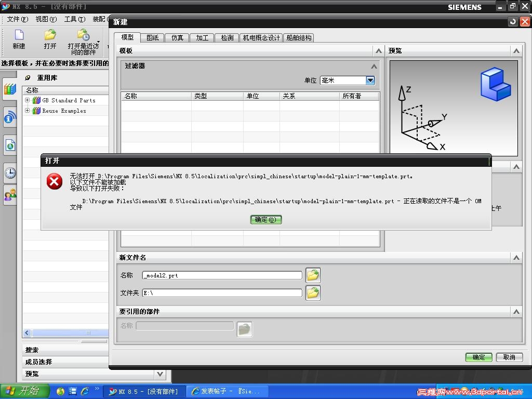The width and height of the screenshot is (532, 399).
Task: Select GB Standard Parts library row
Action: (66, 100)
